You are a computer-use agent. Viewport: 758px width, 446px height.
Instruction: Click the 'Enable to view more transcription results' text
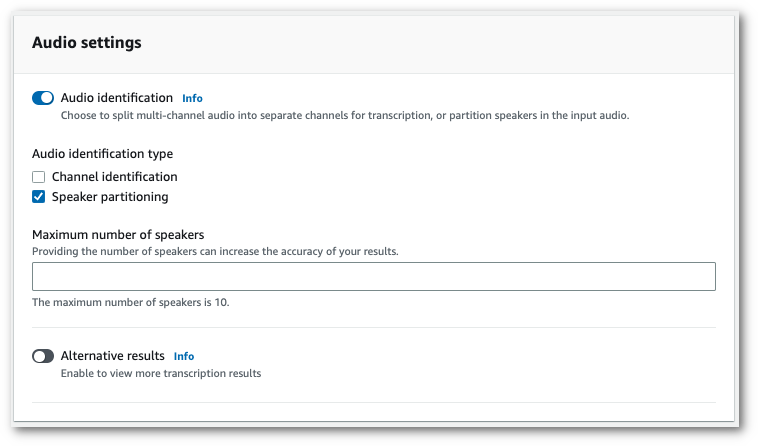(160, 374)
